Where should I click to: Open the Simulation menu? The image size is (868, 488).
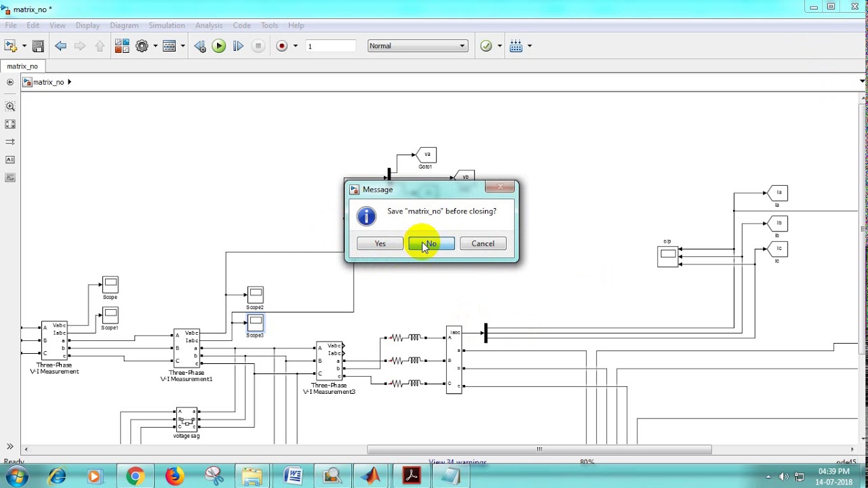(167, 26)
